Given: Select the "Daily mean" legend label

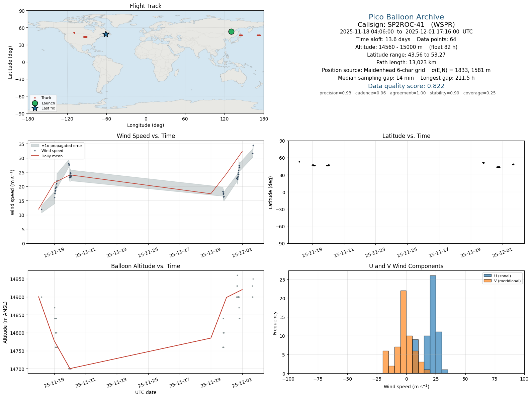Looking at the screenshot, I should (52, 156).
